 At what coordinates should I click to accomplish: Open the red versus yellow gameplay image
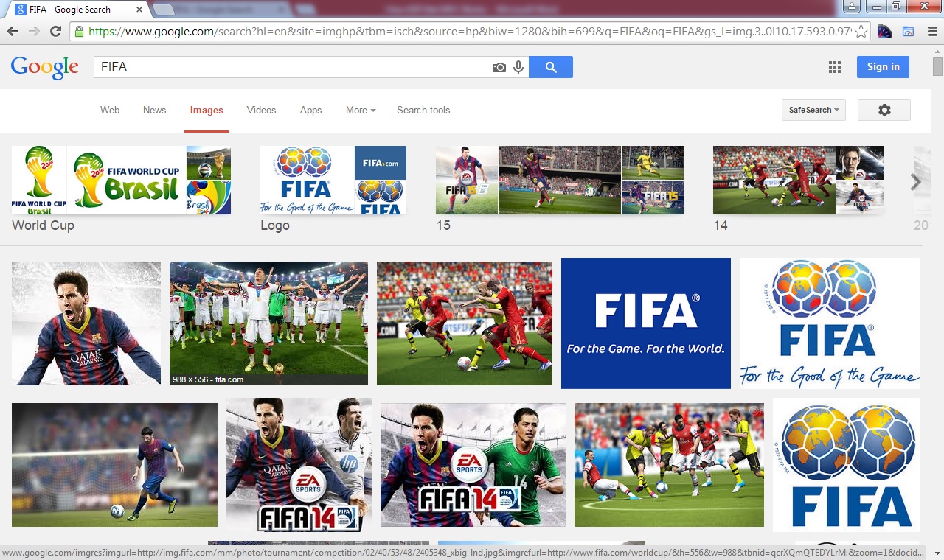coord(465,323)
